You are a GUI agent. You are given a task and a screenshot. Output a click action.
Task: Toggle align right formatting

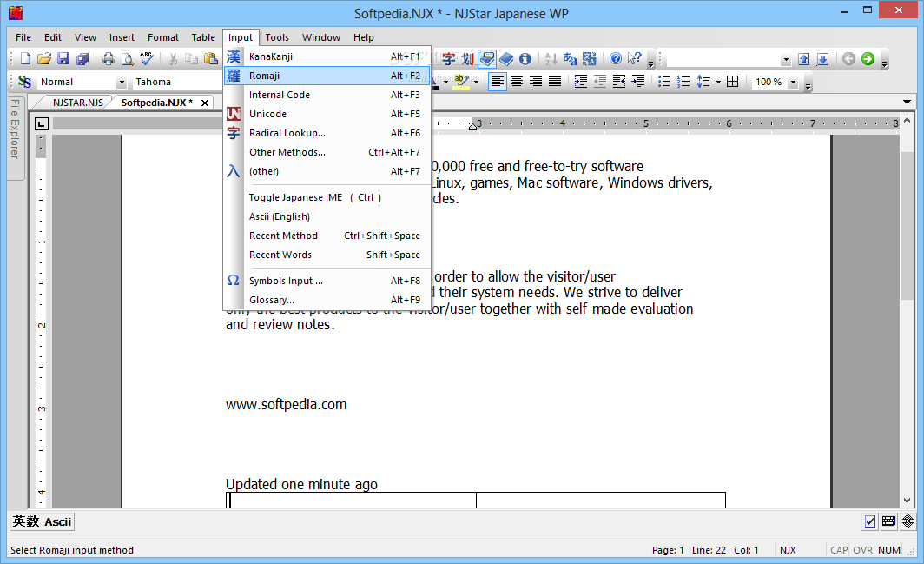pos(536,82)
